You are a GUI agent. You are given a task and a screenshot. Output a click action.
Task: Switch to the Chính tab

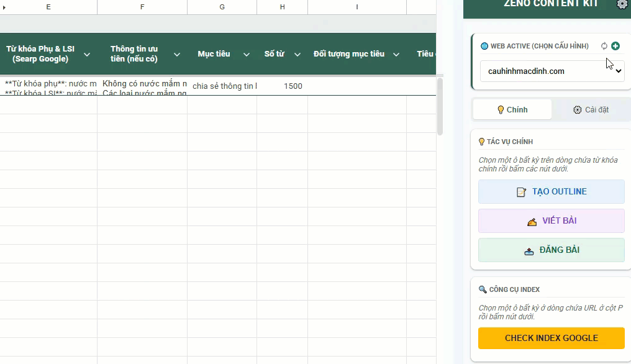pyautogui.click(x=512, y=110)
